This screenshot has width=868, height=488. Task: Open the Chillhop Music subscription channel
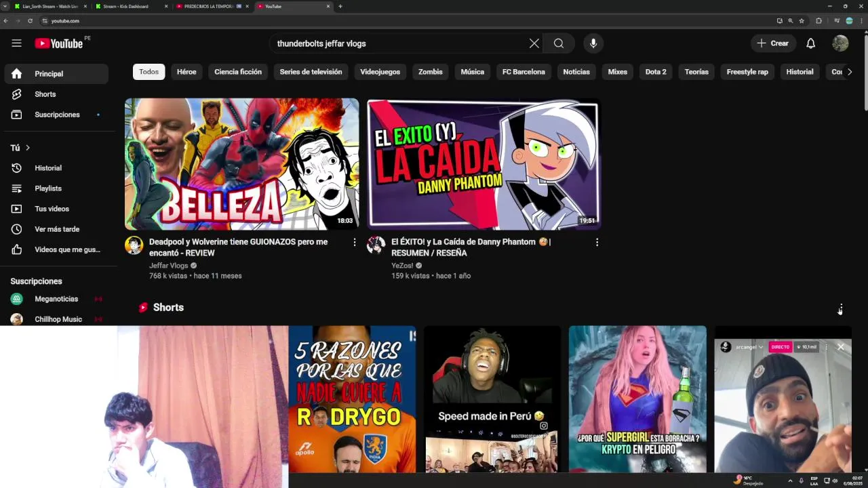(x=56, y=319)
